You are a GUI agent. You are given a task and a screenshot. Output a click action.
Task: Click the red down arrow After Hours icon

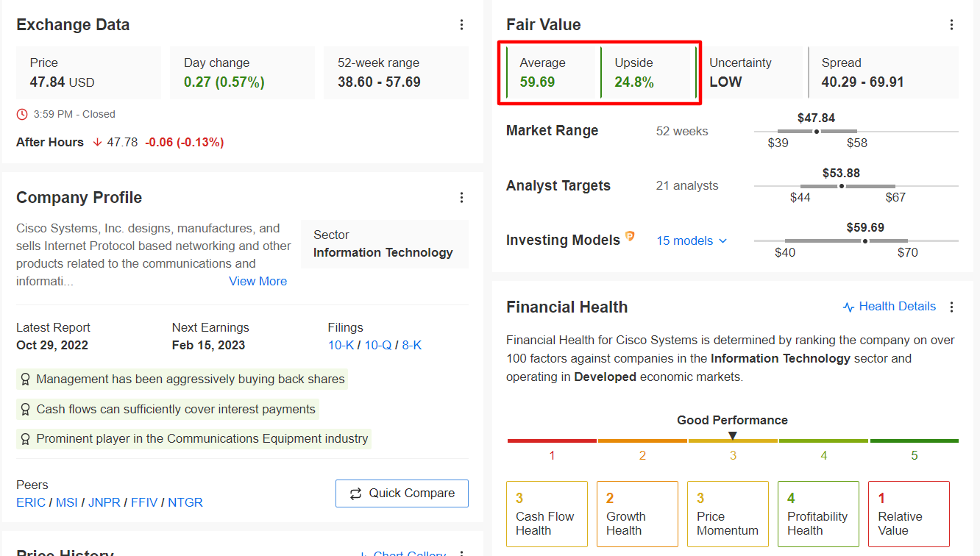(x=97, y=142)
